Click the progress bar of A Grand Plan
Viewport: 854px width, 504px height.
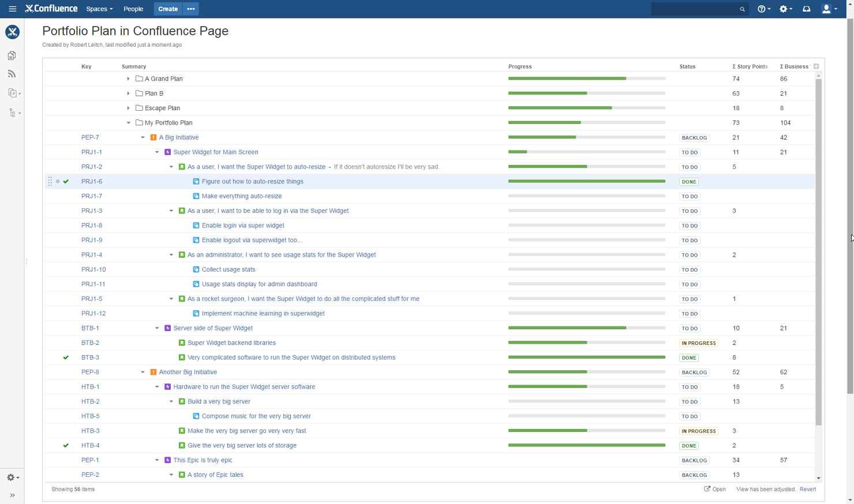586,78
